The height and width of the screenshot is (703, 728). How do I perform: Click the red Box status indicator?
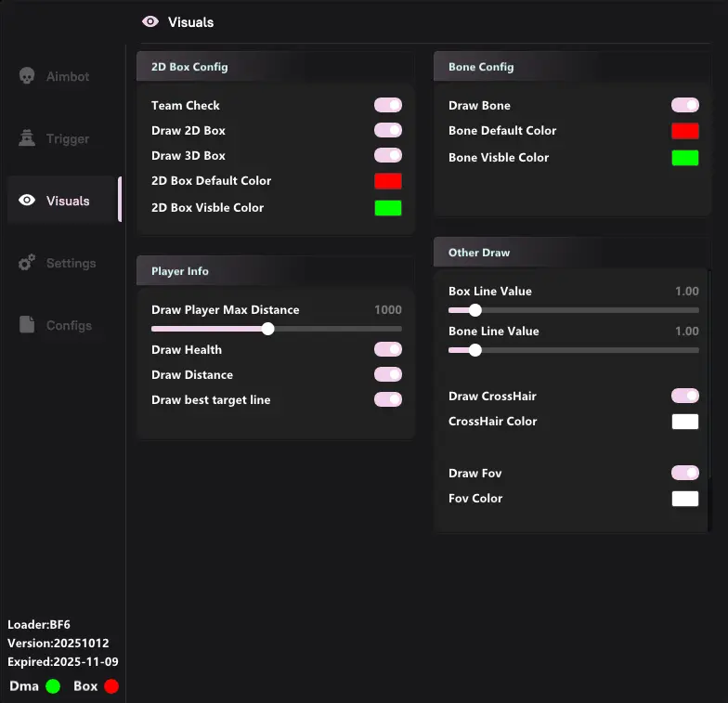111,686
